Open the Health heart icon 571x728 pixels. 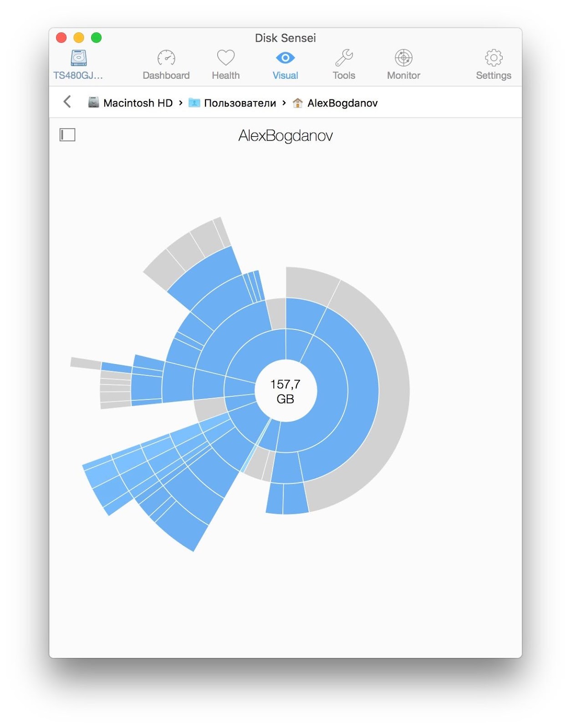click(225, 58)
